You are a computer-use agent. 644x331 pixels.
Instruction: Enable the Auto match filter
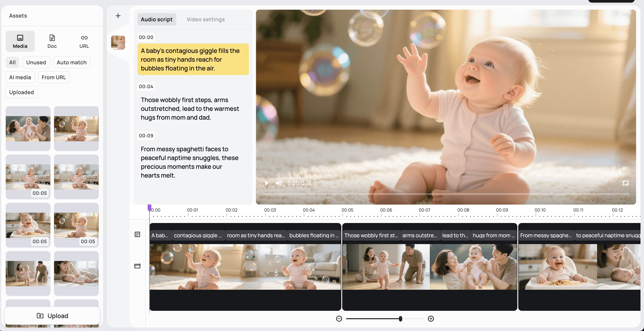pyautogui.click(x=72, y=62)
